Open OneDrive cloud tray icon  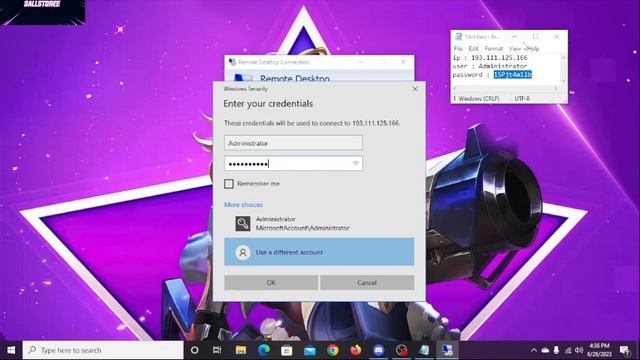(545, 350)
